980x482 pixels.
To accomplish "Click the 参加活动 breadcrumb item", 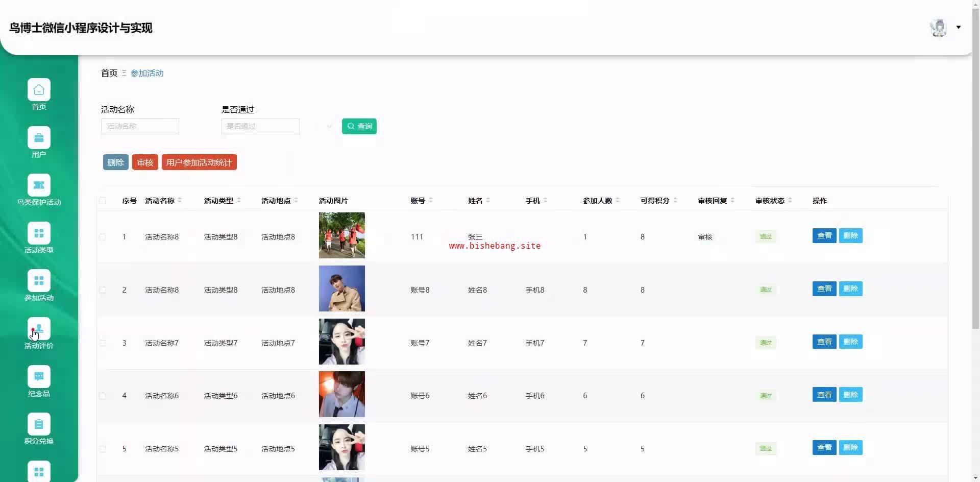I will [147, 73].
